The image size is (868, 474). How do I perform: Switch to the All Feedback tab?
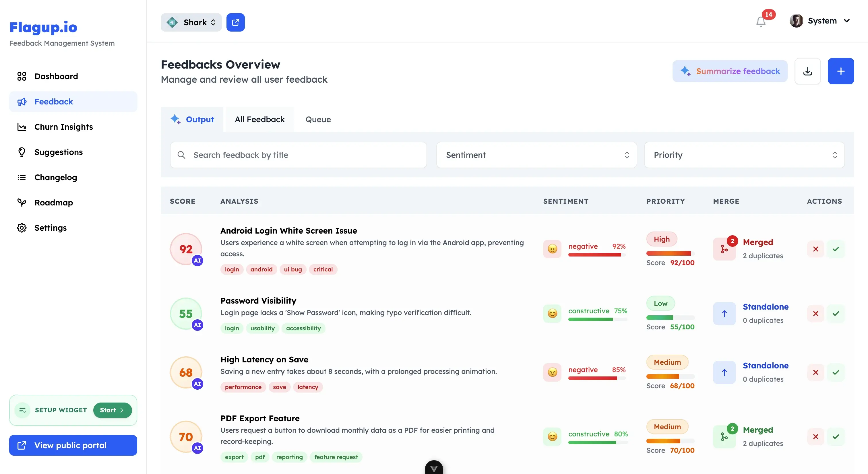259,119
